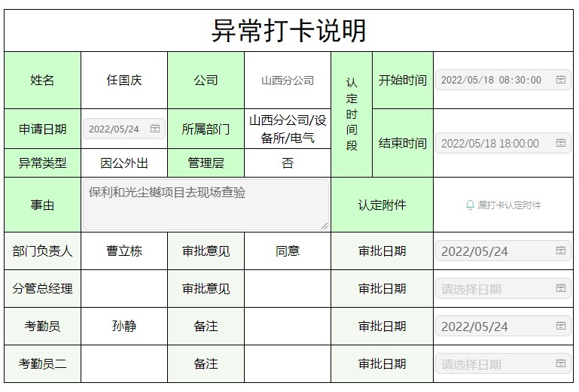
Task: Click the 管理层 label cell
Action: tap(206, 163)
